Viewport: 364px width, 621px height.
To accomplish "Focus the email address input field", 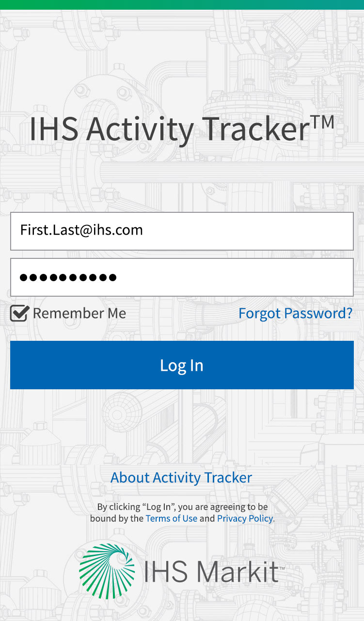I will click(182, 231).
